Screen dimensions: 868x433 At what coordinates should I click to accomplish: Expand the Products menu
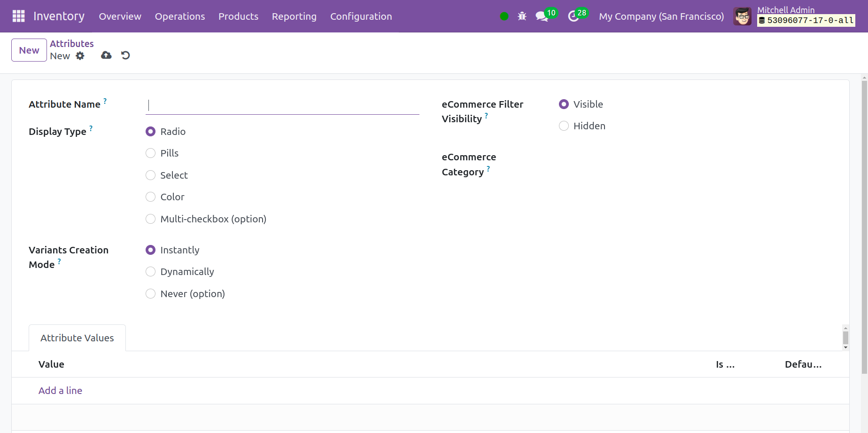(238, 16)
